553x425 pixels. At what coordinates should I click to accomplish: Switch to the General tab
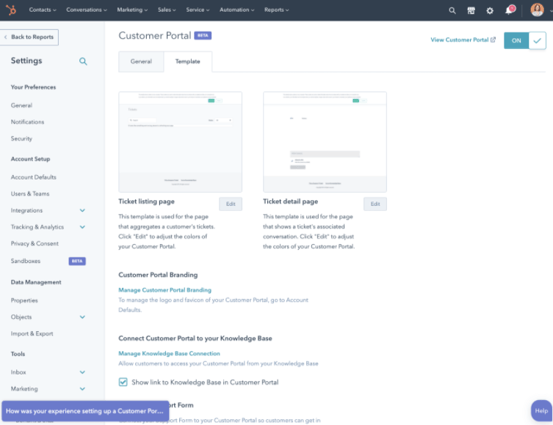pyautogui.click(x=141, y=61)
